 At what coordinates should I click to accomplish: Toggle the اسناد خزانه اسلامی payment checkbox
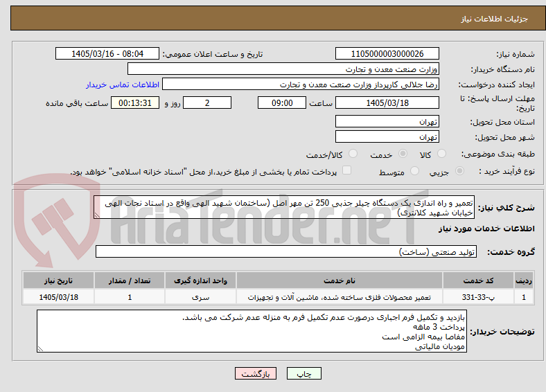(x=347, y=170)
